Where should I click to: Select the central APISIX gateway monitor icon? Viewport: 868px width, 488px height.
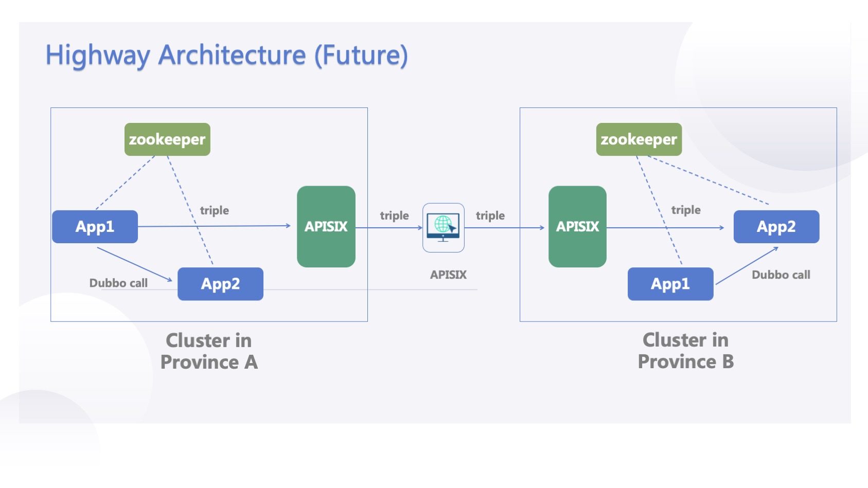tap(444, 227)
